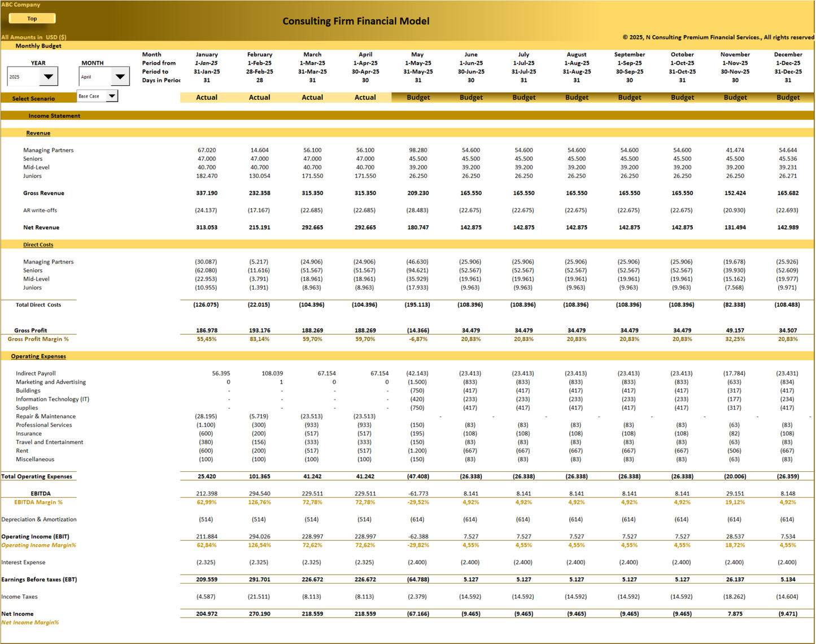Screen dimensions: 816x644
Task: Select May Operating Income value -62.388
Action: 418,537
